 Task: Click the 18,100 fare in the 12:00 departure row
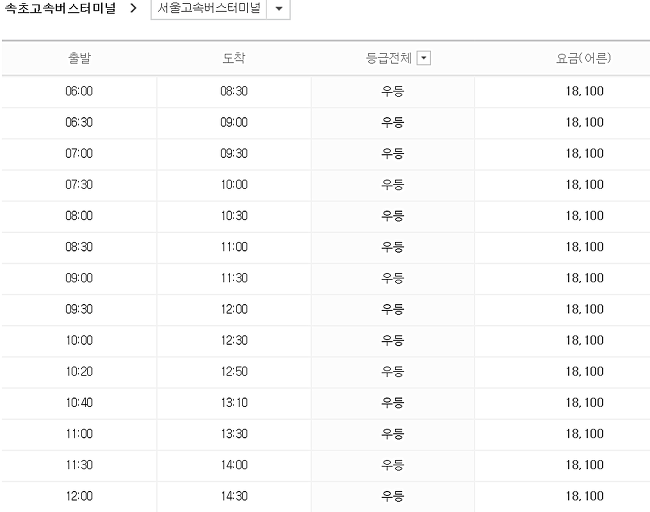point(585,496)
